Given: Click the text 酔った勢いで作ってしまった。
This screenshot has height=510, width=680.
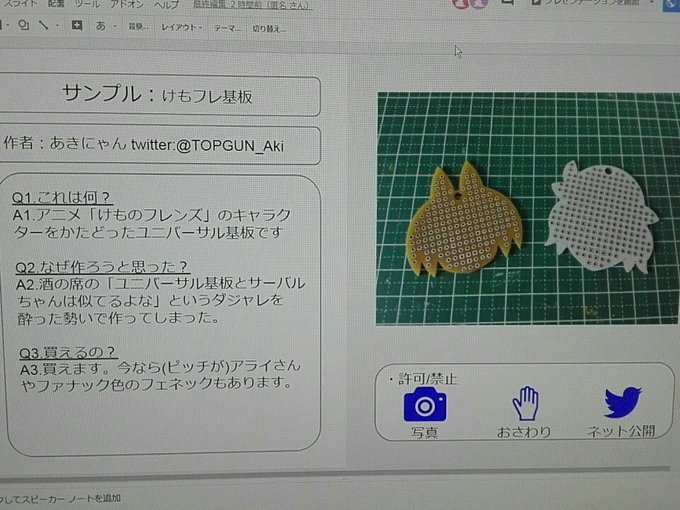Looking at the screenshot, I should click(x=119, y=318).
